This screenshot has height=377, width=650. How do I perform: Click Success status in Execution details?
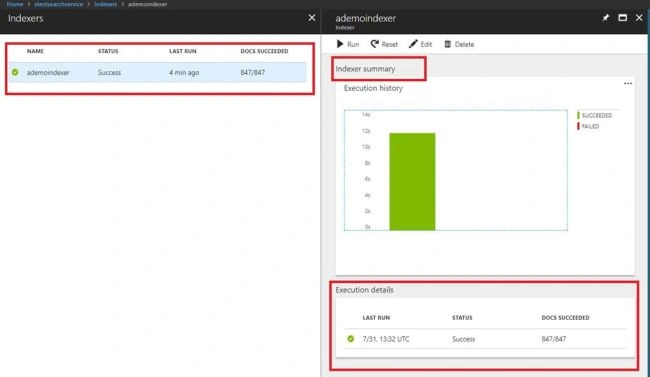[463, 339]
